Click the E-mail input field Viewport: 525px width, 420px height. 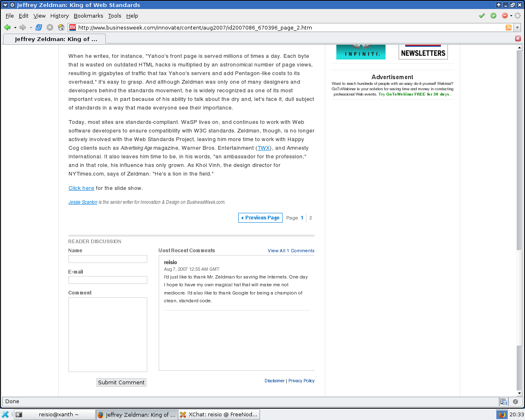pyautogui.click(x=108, y=280)
